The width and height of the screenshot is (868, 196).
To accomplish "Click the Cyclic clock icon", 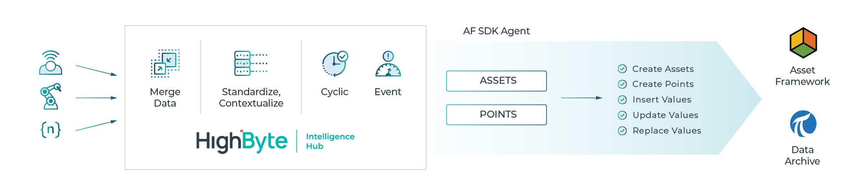I will point(335,63).
